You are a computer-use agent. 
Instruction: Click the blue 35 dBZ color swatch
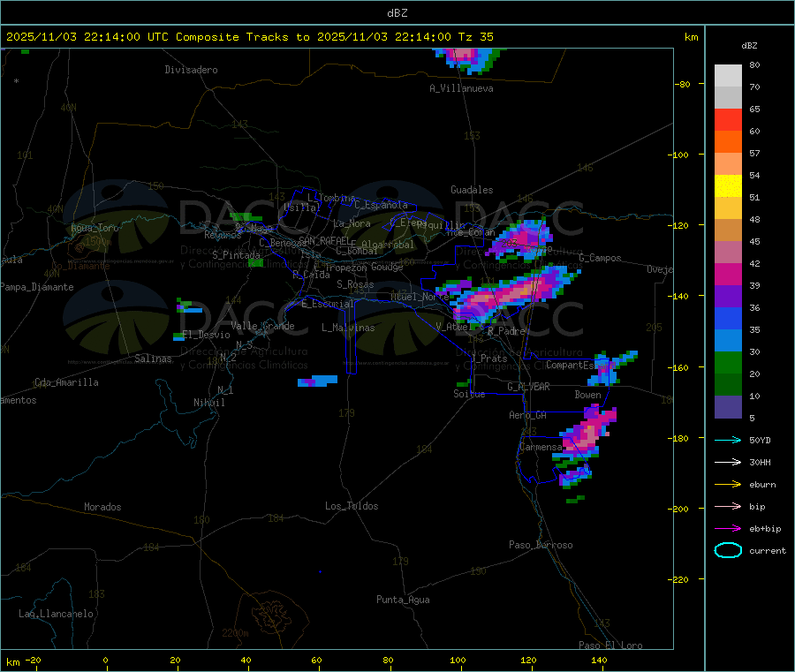click(728, 318)
